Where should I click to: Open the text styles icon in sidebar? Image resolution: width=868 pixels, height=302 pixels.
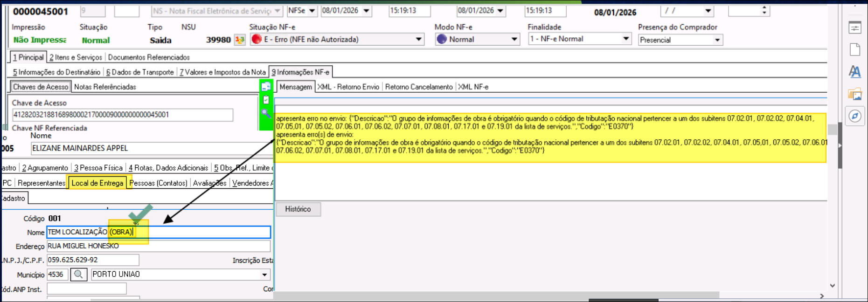(x=854, y=71)
